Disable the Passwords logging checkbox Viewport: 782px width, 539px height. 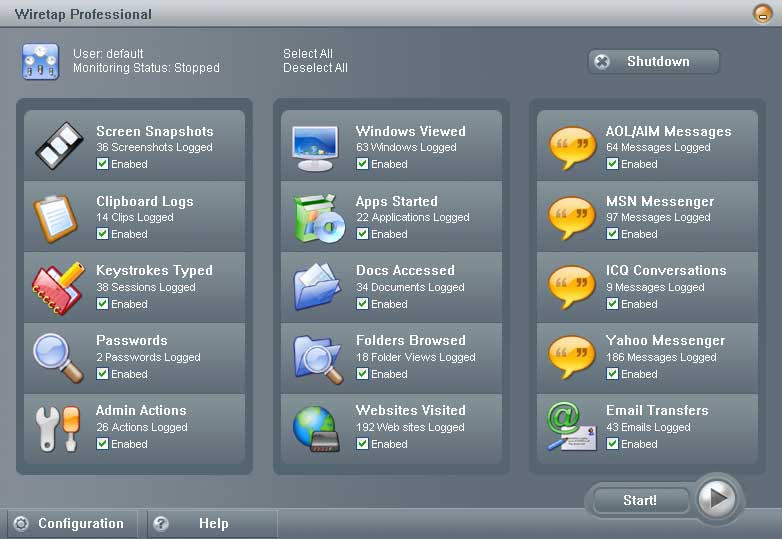tap(102, 373)
